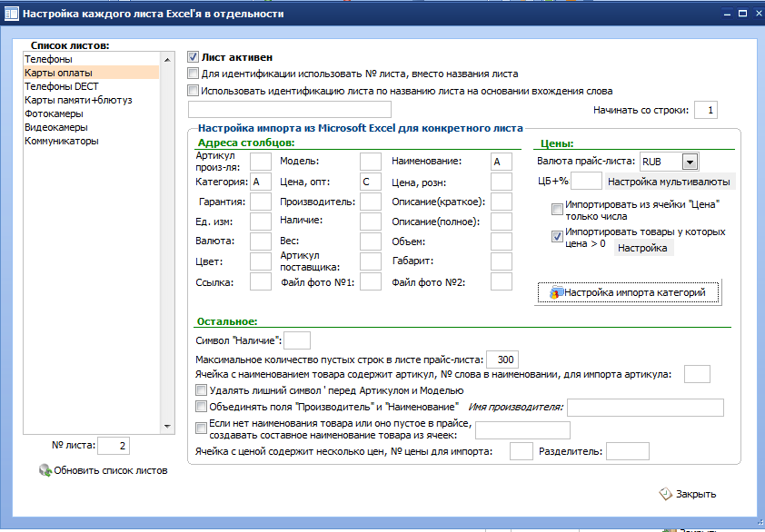The height and width of the screenshot is (532, 765).
Task: Select Телефоны DECT sheet
Action: tap(91, 86)
